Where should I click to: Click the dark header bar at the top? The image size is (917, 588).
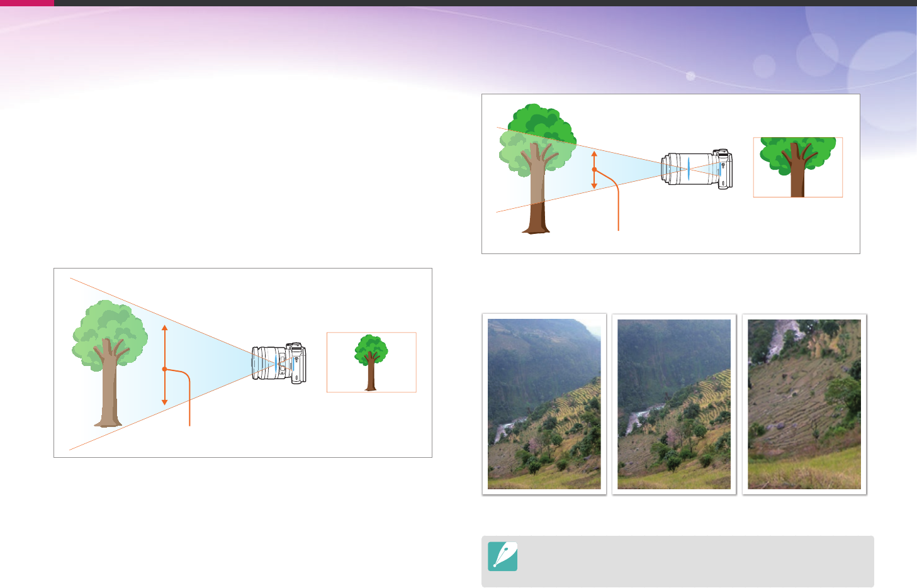485,3
